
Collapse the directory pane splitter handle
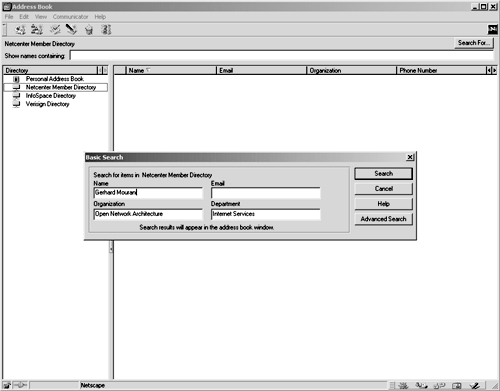point(111,247)
